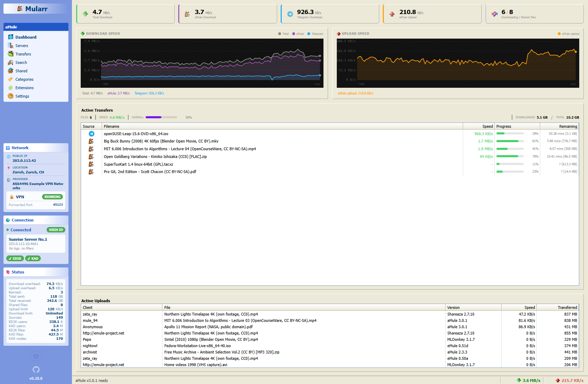Sort uploads by Client column header
588x384 pixels.
click(121, 307)
